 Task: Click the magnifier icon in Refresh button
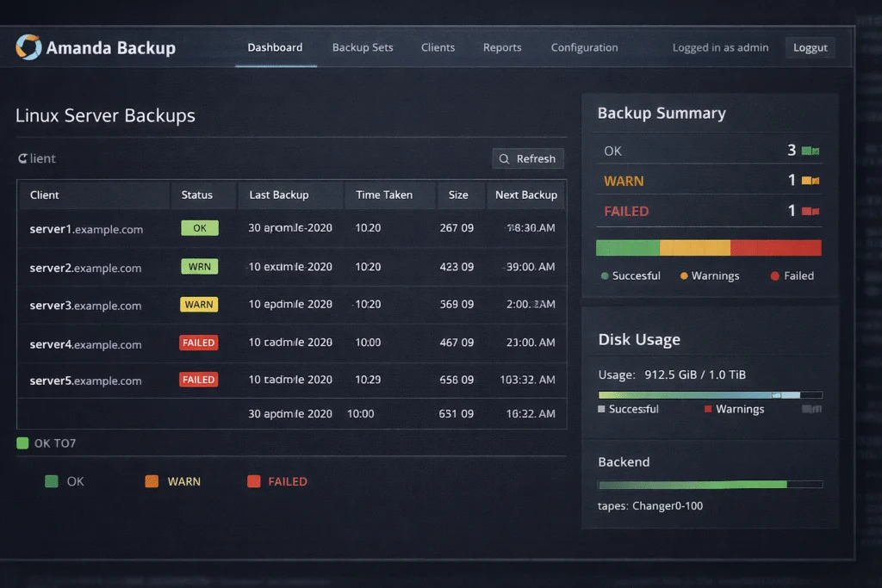pyautogui.click(x=505, y=159)
